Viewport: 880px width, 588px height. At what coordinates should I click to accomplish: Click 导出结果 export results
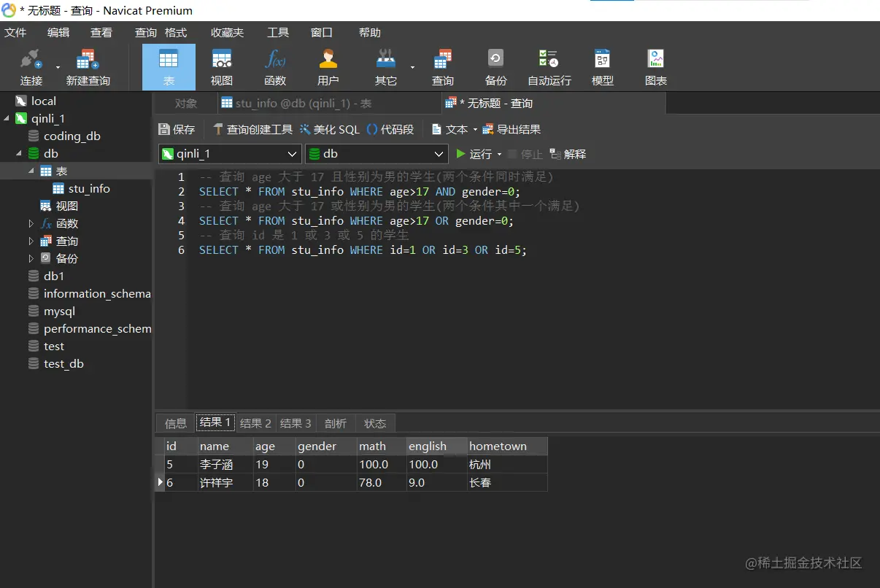[512, 129]
